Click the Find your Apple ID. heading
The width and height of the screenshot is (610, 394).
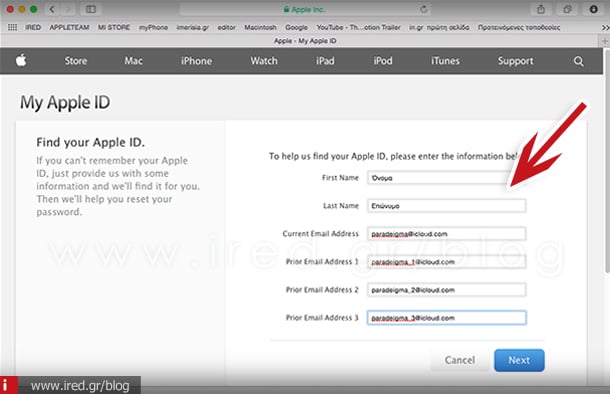(90, 142)
